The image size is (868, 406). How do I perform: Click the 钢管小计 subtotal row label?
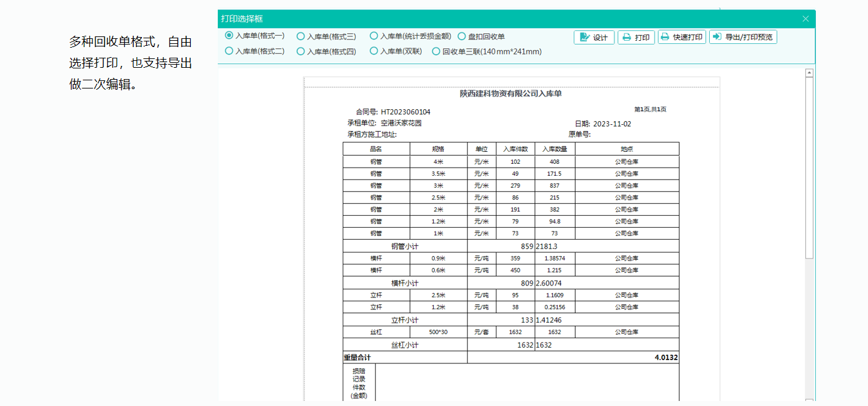[405, 247]
